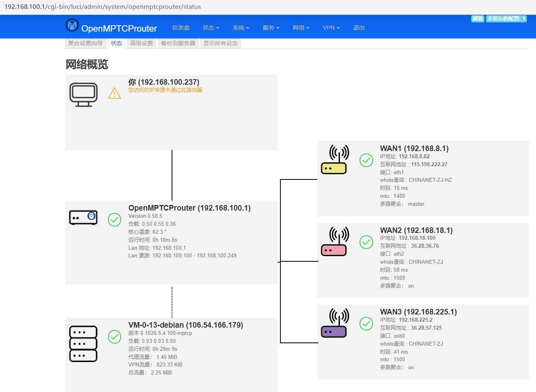Screen dimensions: 536x392
Task: Click the WAN2 IP address 192.168.18.100
Action: tap(417, 238)
